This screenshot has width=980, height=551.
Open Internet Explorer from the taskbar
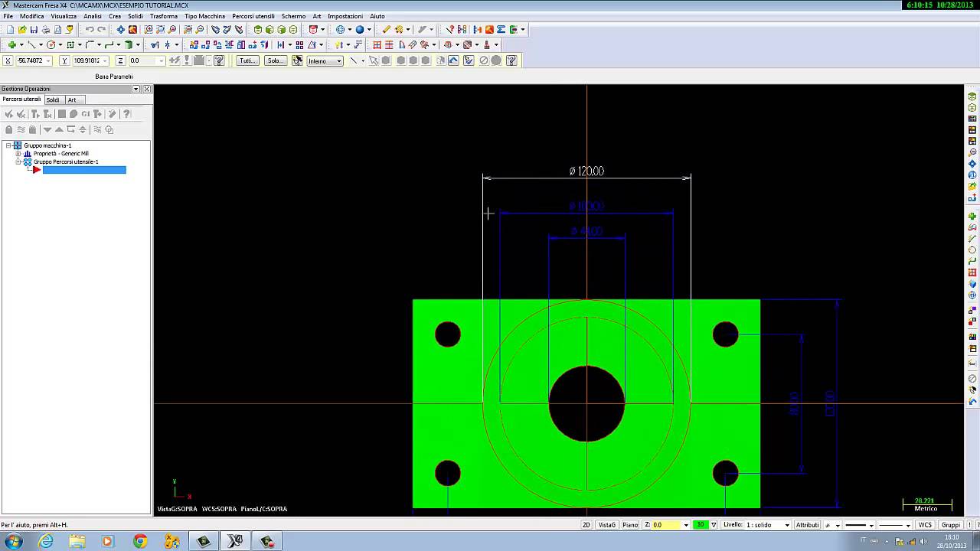tap(46, 541)
